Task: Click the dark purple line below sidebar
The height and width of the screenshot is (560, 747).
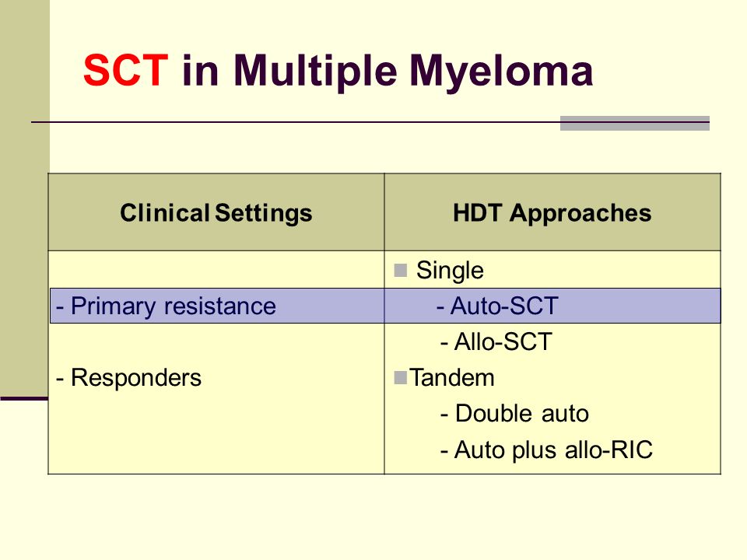Action: (x=24, y=398)
